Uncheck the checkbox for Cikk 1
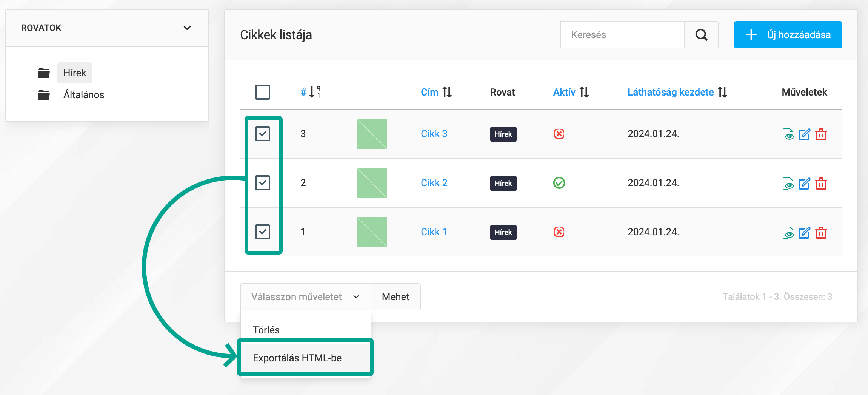 [263, 232]
